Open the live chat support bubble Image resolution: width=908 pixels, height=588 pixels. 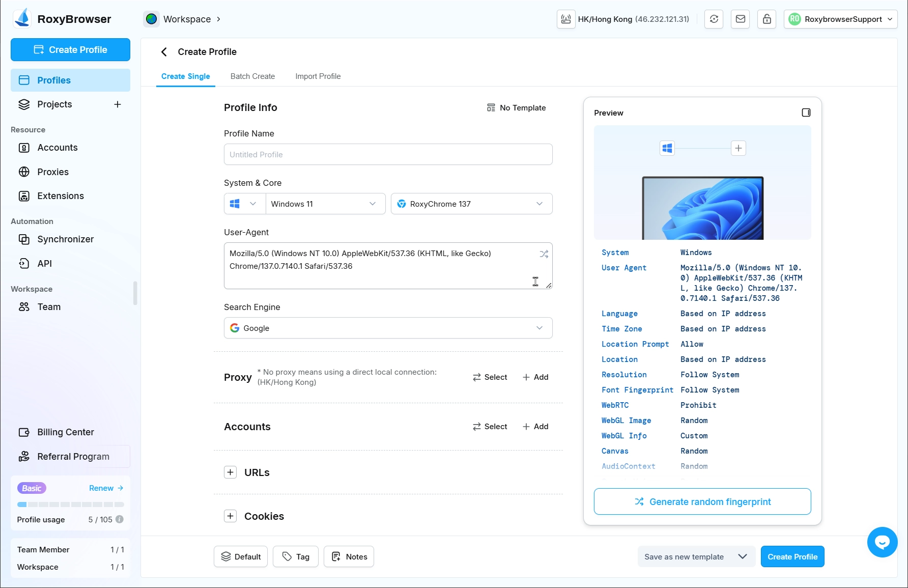[882, 542]
